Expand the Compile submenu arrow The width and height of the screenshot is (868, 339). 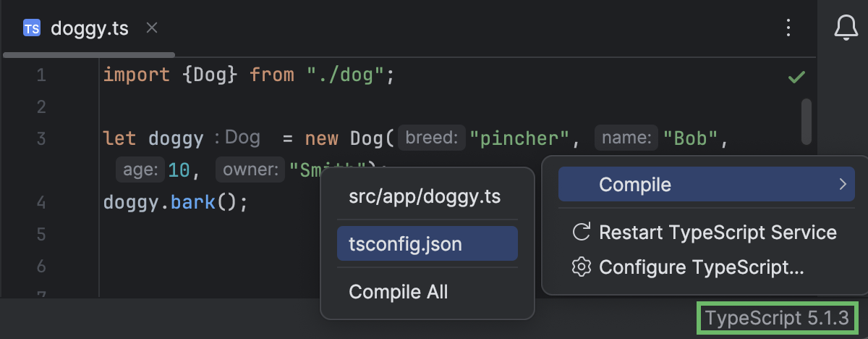coord(843,185)
